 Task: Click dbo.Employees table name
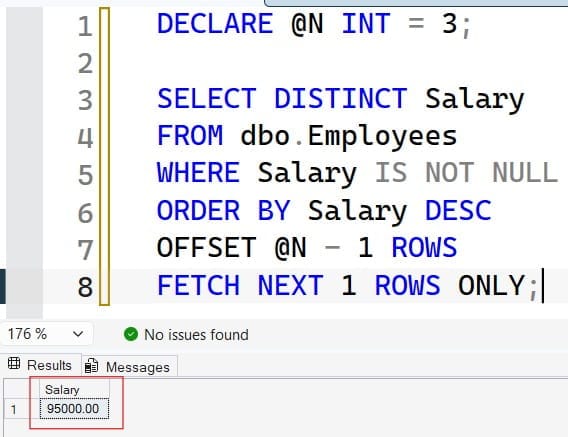pyautogui.click(x=348, y=137)
